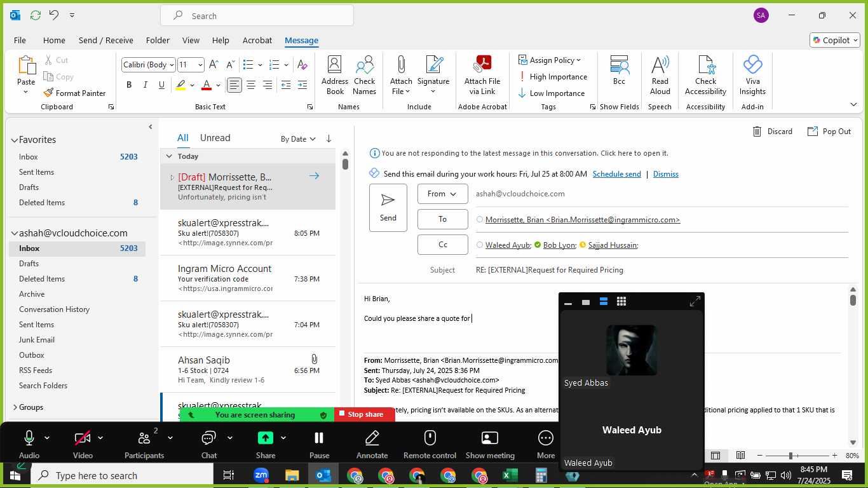This screenshot has width=868, height=488.
Task: Click the To button
Action: [443, 219]
